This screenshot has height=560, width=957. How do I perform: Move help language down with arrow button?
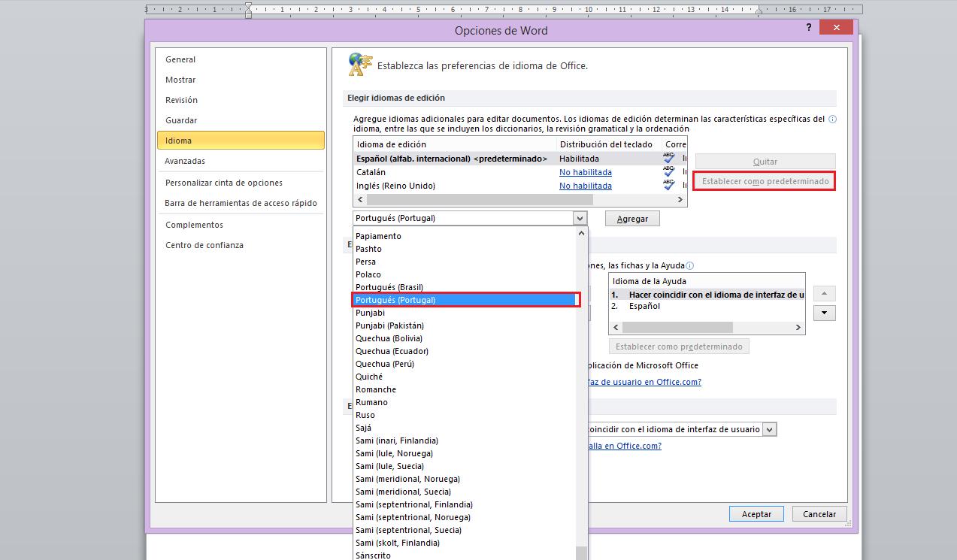pyautogui.click(x=824, y=313)
